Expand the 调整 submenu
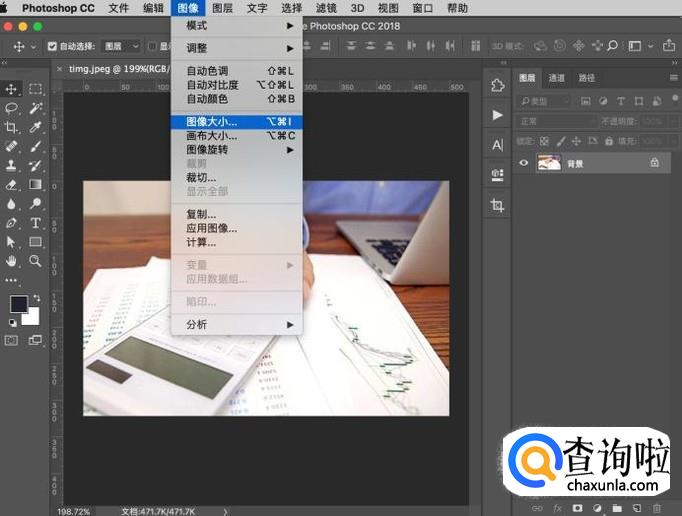 click(x=237, y=48)
